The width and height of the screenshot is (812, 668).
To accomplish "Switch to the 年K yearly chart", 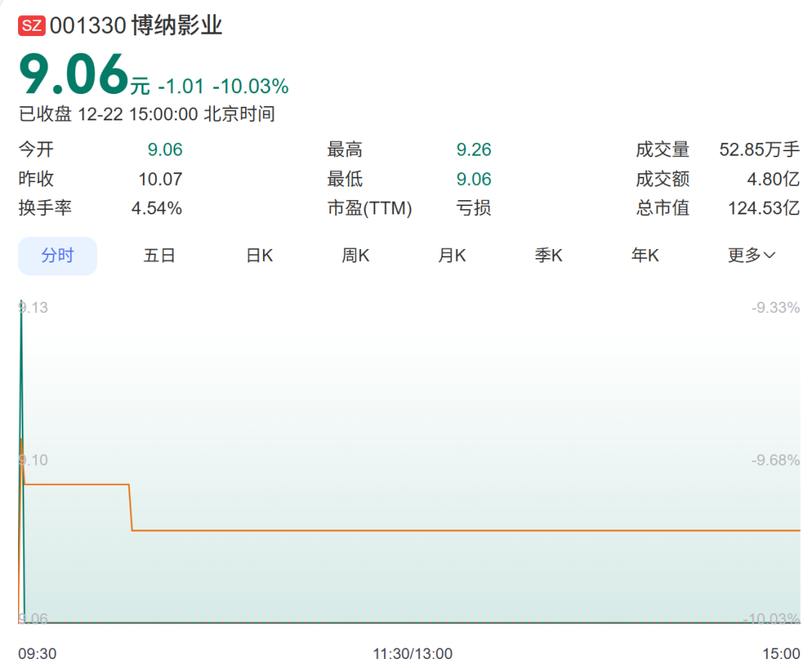I will pos(644,256).
